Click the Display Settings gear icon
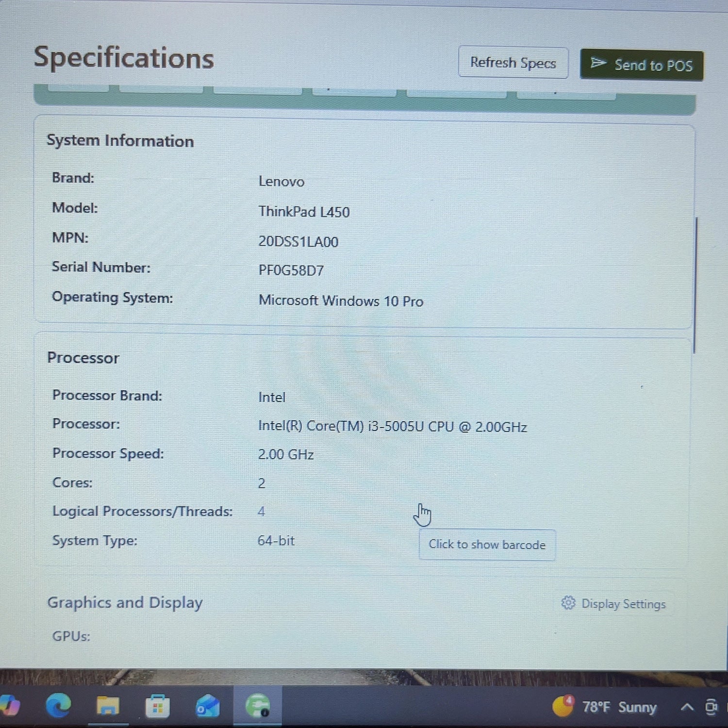The height and width of the screenshot is (728, 728). tap(568, 603)
